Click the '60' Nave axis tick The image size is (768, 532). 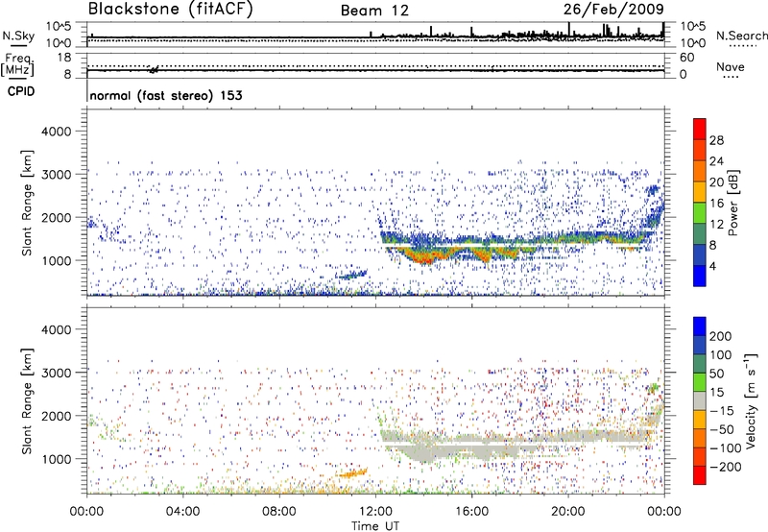pos(687,58)
